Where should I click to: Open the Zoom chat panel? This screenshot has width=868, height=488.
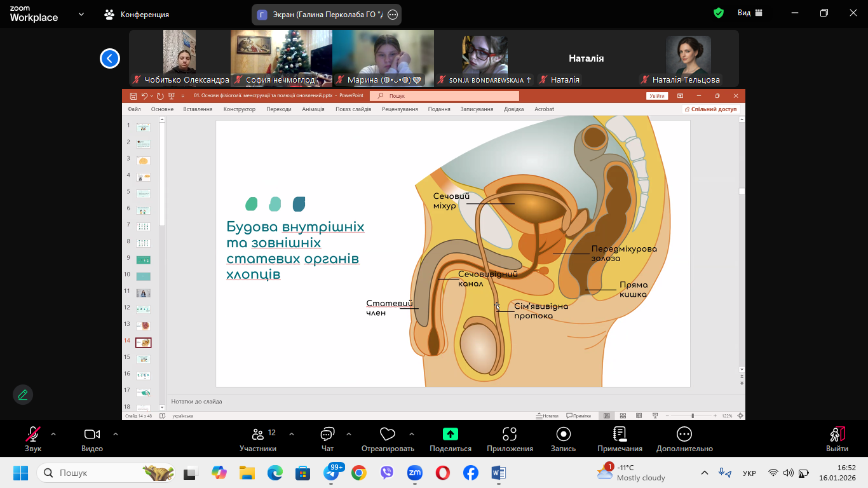[x=327, y=438]
